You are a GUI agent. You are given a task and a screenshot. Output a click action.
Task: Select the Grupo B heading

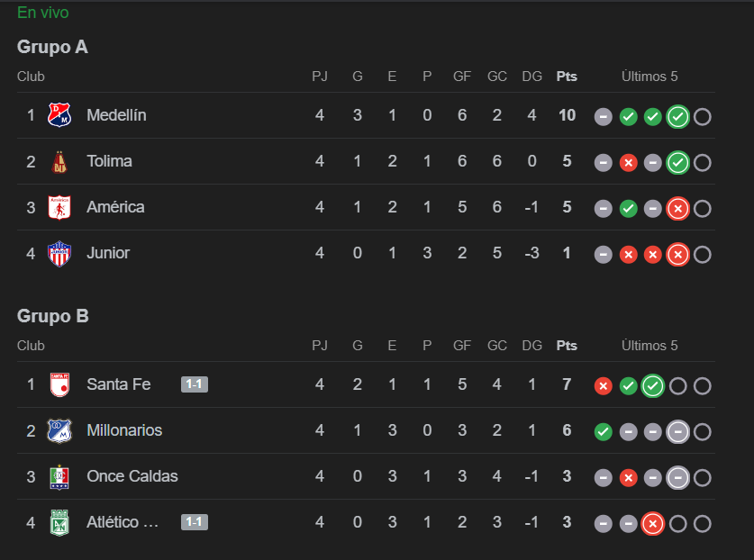53,316
